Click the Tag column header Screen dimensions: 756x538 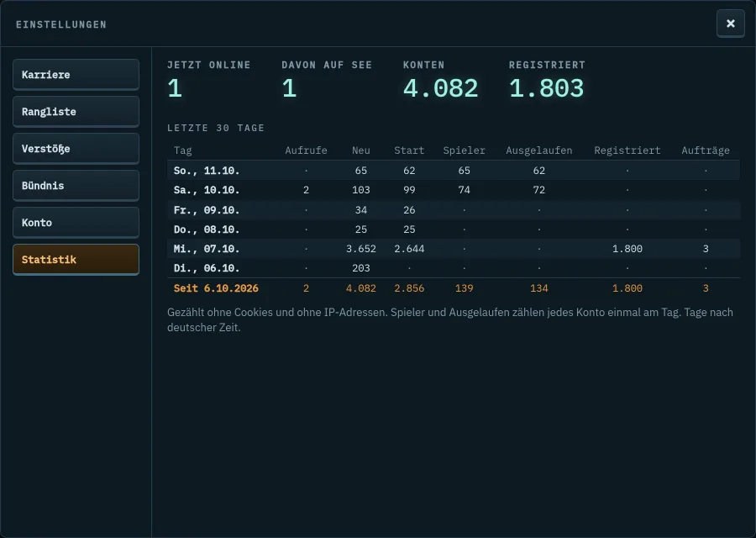coord(183,150)
